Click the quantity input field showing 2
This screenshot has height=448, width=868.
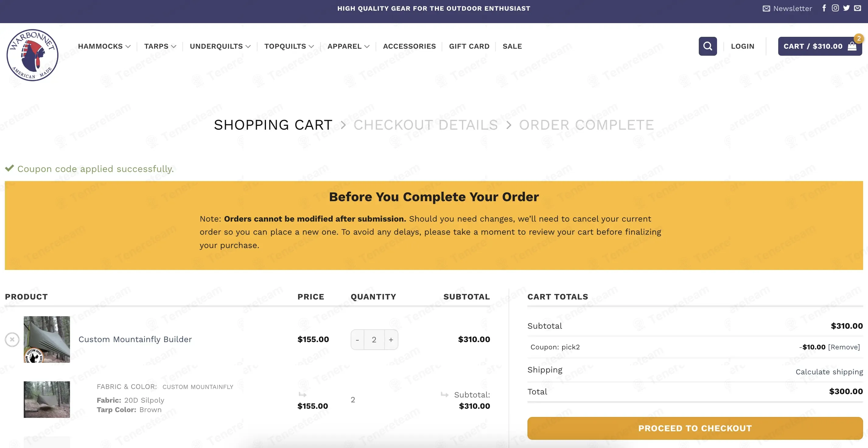click(x=374, y=340)
